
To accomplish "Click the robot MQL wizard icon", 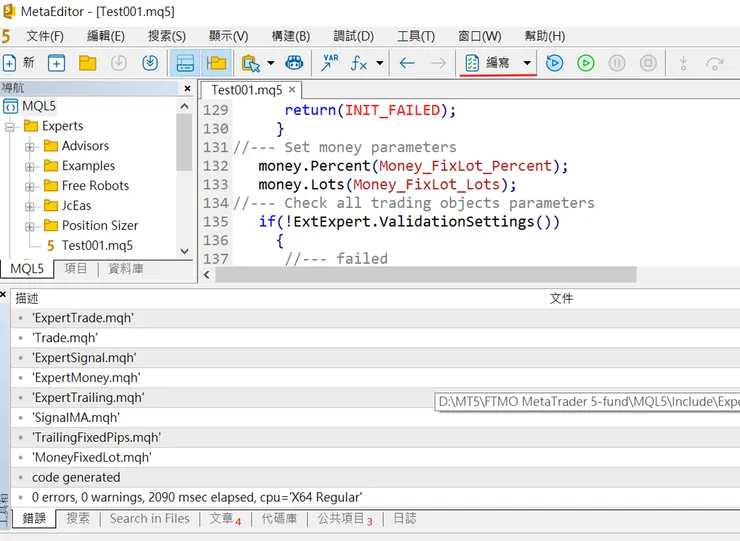I will point(294,63).
